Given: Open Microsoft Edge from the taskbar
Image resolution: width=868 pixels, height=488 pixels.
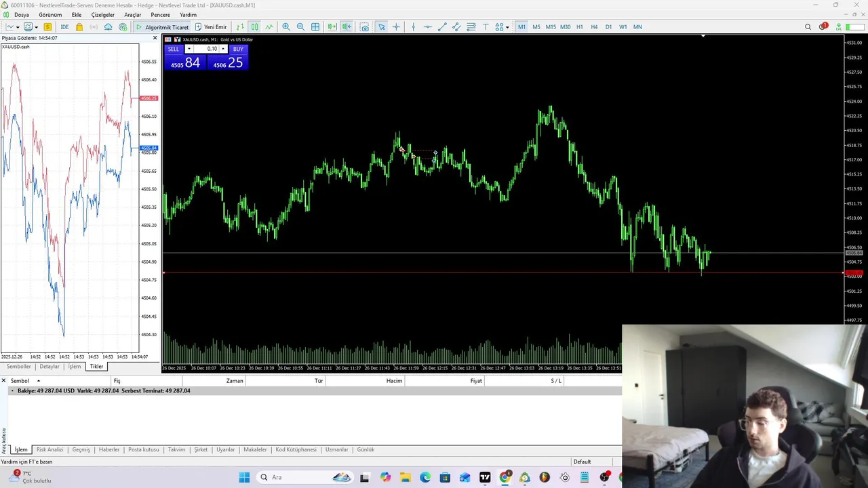Looking at the screenshot, I should click(425, 477).
